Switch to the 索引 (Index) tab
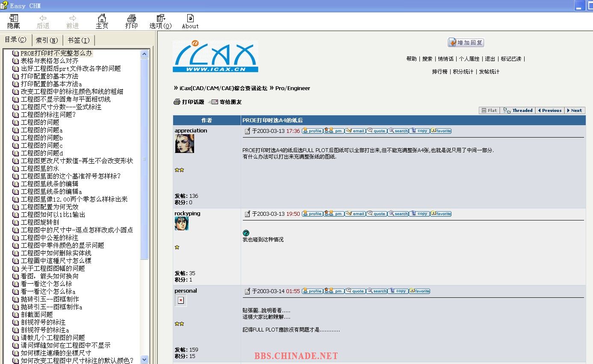Viewport: 593px width, 364px height. [x=47, y=40]
